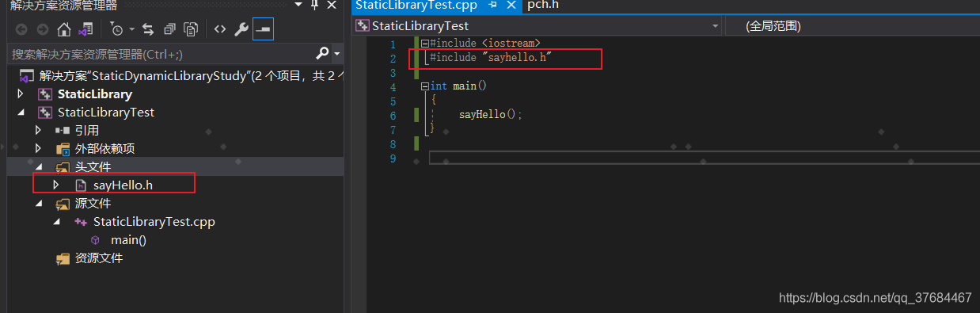Select StaticLibraryTest.cpp in the tree
Image resolution: width=980 pixels, height=313 pixels.
154,222
